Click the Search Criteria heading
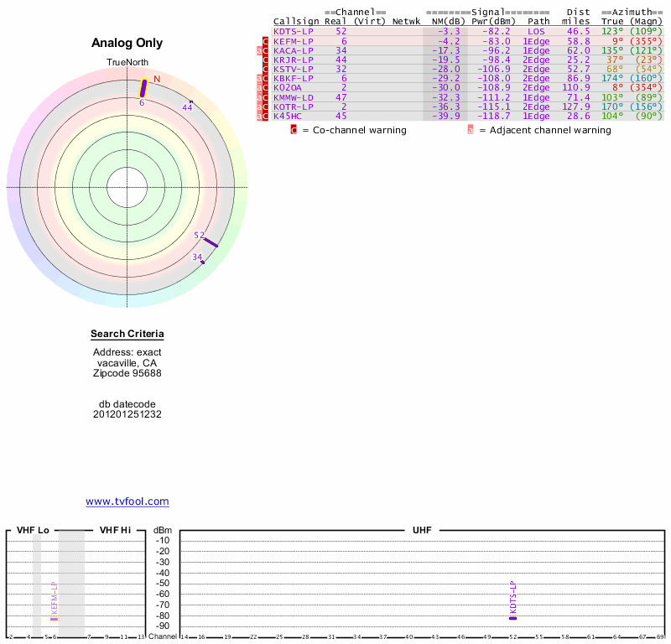The width and height of the screenshot is (671, 644). tap(127, 335)
